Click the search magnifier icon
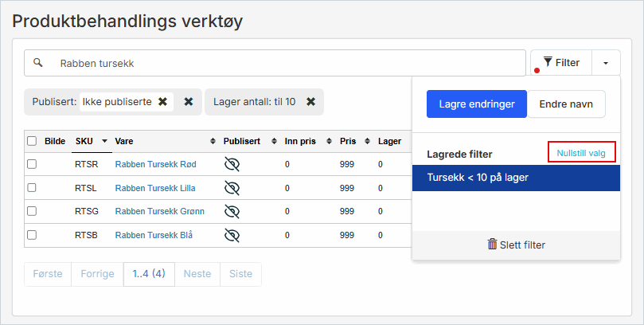Image resolution: width=644 pixels, height=325 pixels. click(37, 63)
